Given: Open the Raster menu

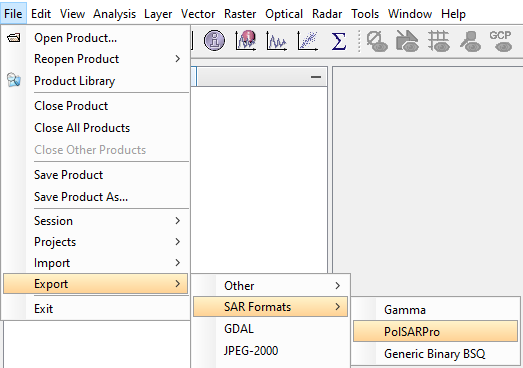Looking at the screenshot, I should click(240, 14).
